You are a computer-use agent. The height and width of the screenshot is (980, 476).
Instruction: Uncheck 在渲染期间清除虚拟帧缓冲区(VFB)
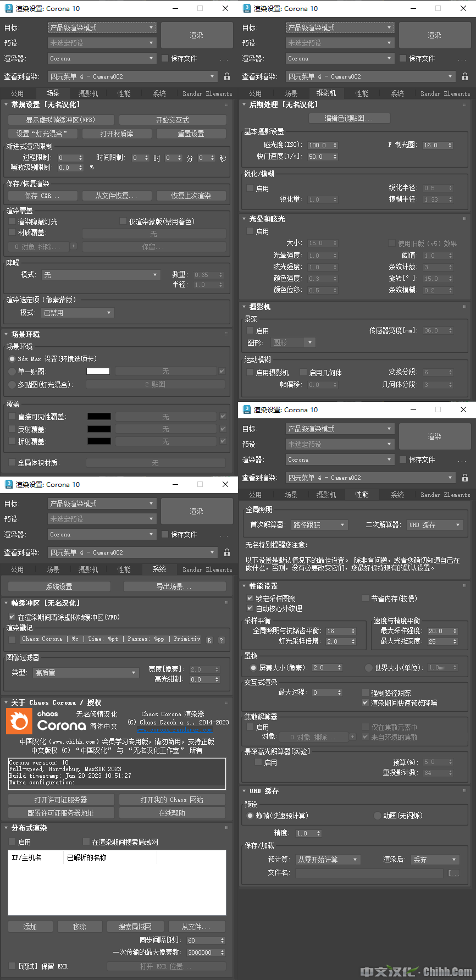[12, 617]
